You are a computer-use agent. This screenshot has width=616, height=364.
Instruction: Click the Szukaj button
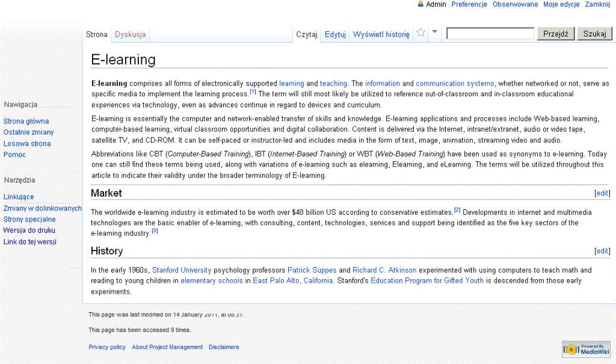(594, 33)
